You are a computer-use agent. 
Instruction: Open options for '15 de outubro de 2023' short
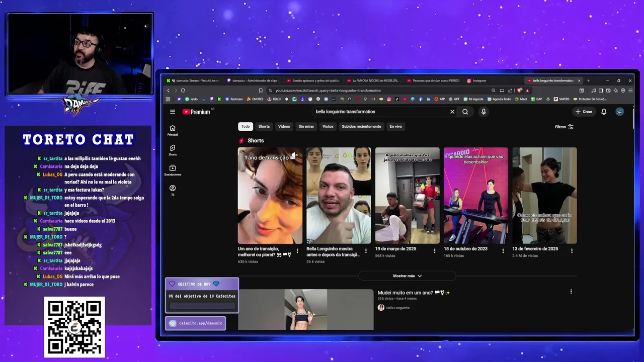(x=503, y=250)
